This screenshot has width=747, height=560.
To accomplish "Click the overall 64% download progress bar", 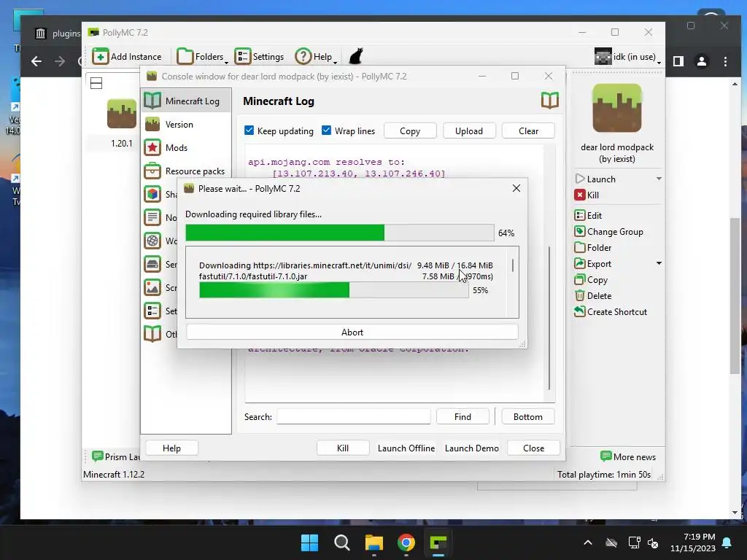I will [340, 233].
